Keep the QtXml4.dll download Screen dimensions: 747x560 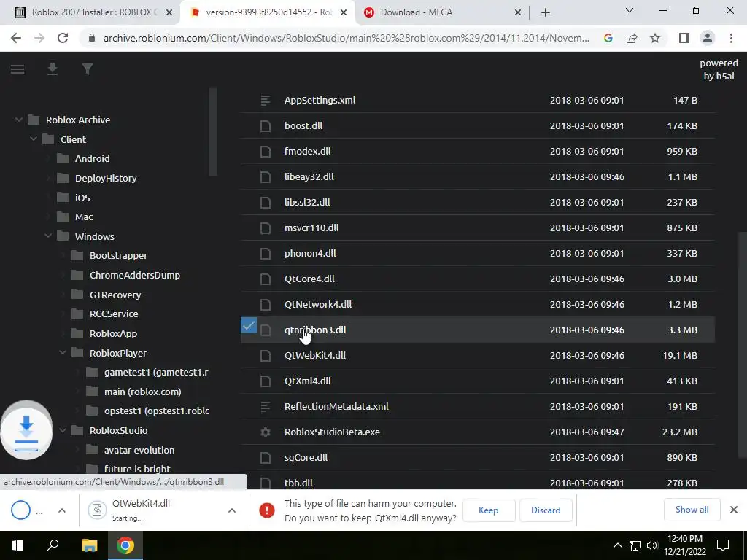point(488,510)
